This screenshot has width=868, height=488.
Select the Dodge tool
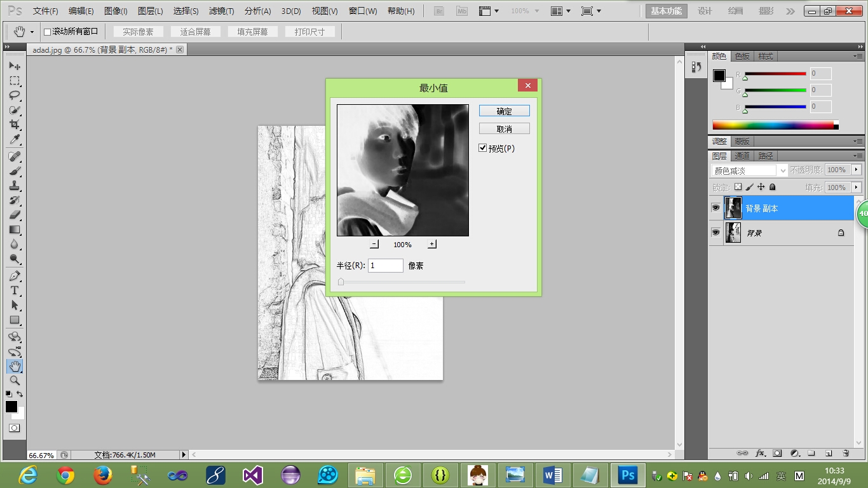coord(15,259)
